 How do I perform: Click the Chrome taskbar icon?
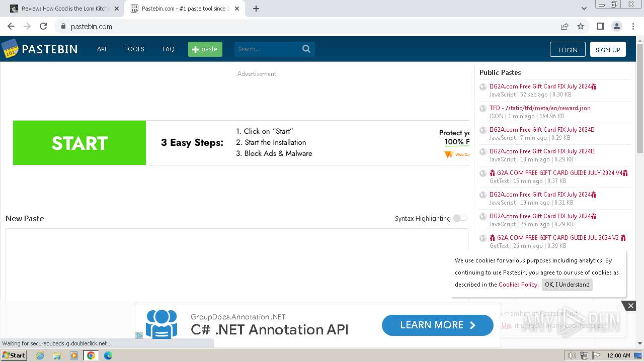(x=91, y=355)
